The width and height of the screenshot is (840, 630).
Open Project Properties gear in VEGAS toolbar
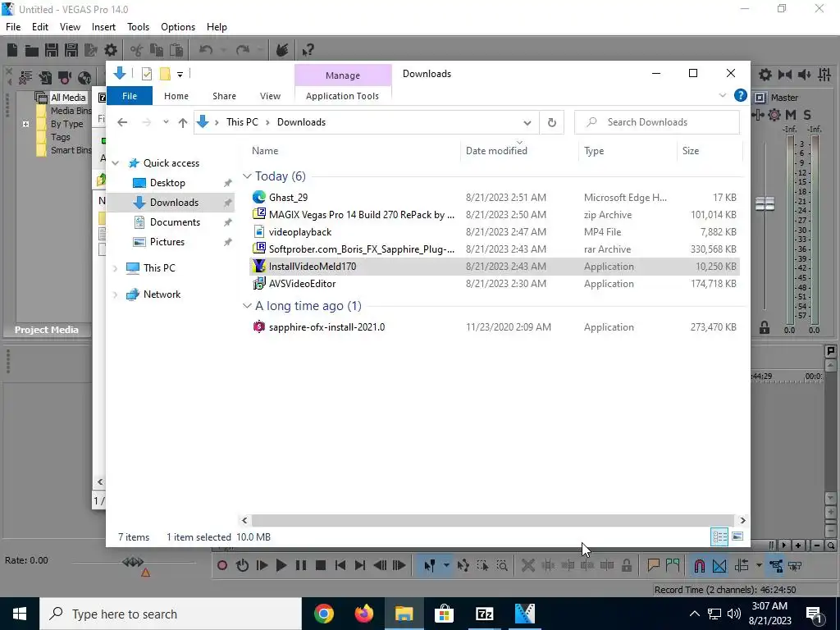coord(111,50)
